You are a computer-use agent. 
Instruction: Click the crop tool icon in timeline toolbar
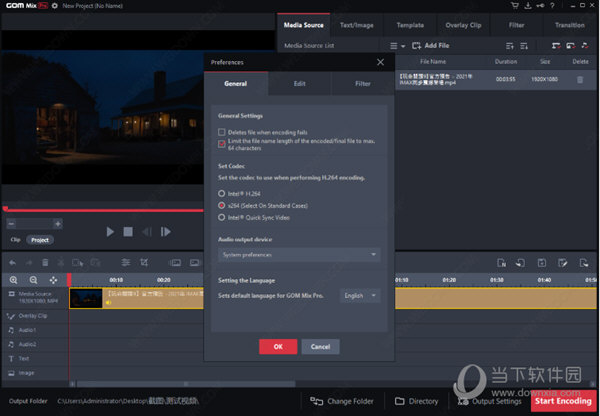pos(145,263)
